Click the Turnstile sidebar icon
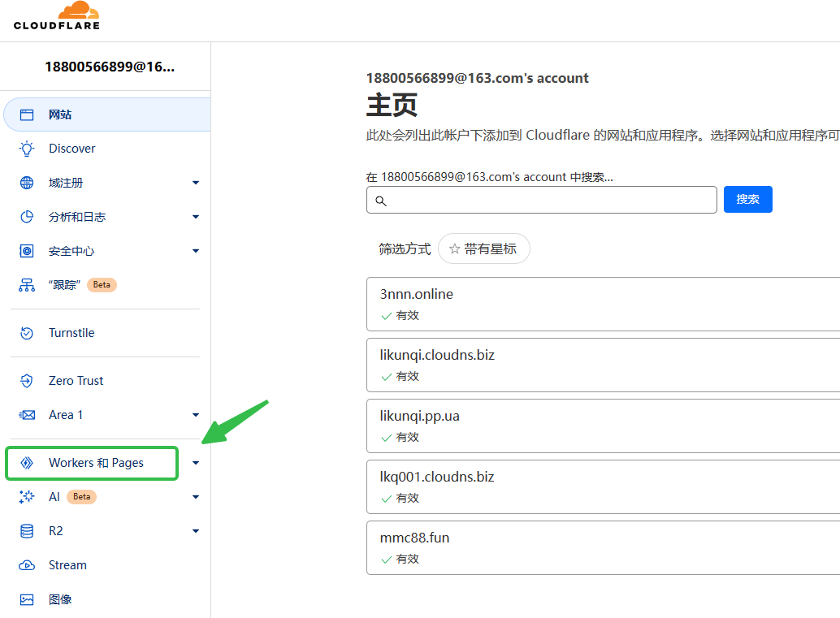Screen dimensions: 840x618 point(27,333)
